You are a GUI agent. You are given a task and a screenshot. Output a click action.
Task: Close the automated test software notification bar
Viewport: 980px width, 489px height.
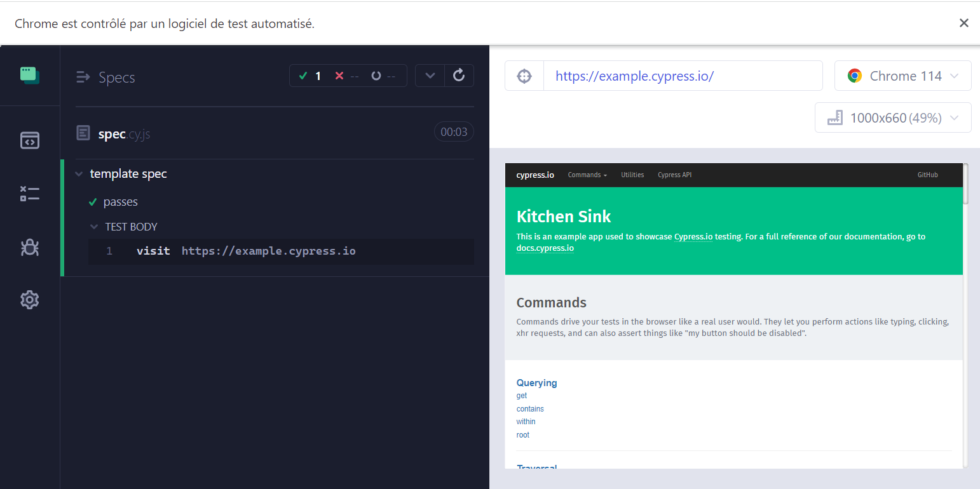click(964, 23)
